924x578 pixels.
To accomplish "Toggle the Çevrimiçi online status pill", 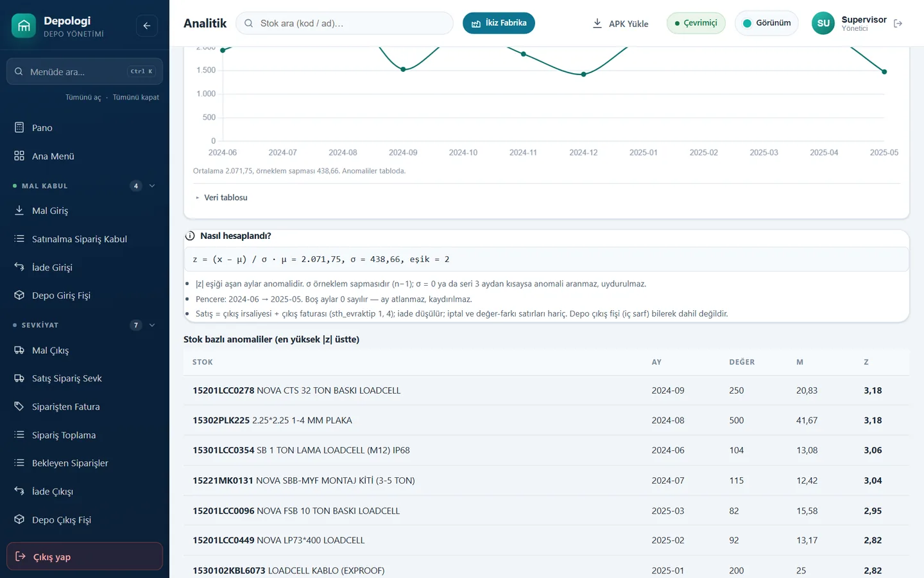I will pyautogui.click(x=696, y=23).
